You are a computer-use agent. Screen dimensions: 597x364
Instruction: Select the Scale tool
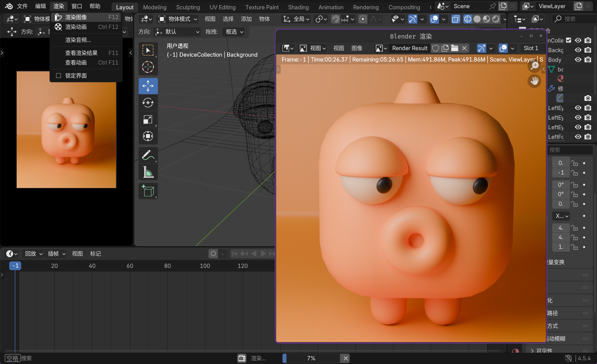(148, 119)
